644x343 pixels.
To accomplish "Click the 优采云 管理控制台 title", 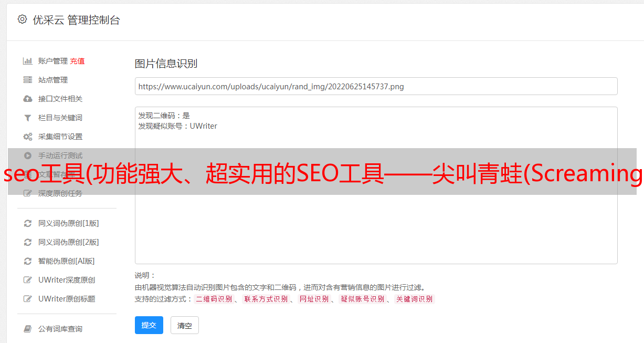I will click(x=76, y=20).
